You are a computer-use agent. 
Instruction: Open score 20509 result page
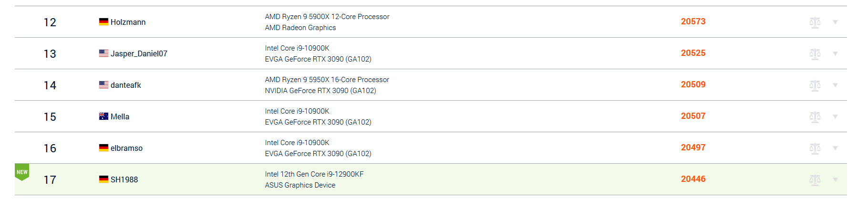(693, 85)
